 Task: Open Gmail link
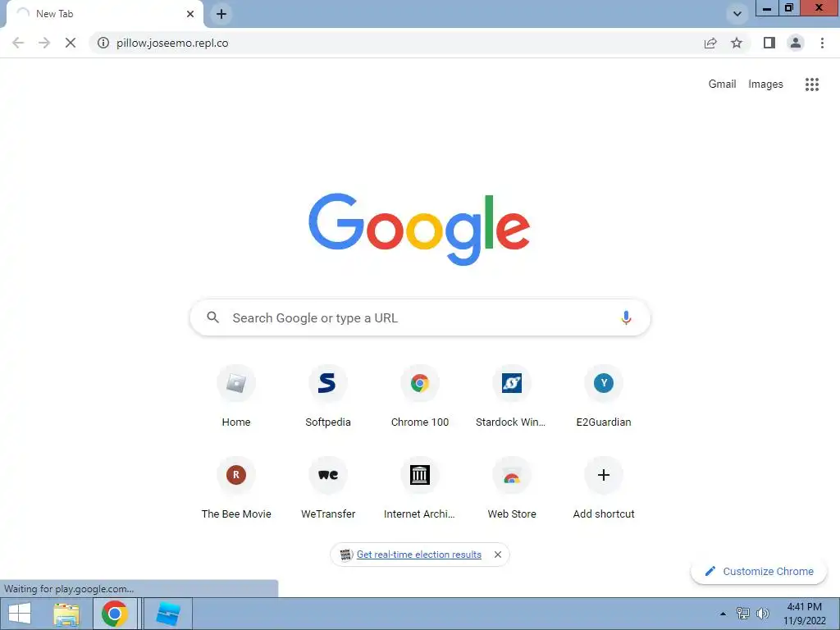coord(722,84)
